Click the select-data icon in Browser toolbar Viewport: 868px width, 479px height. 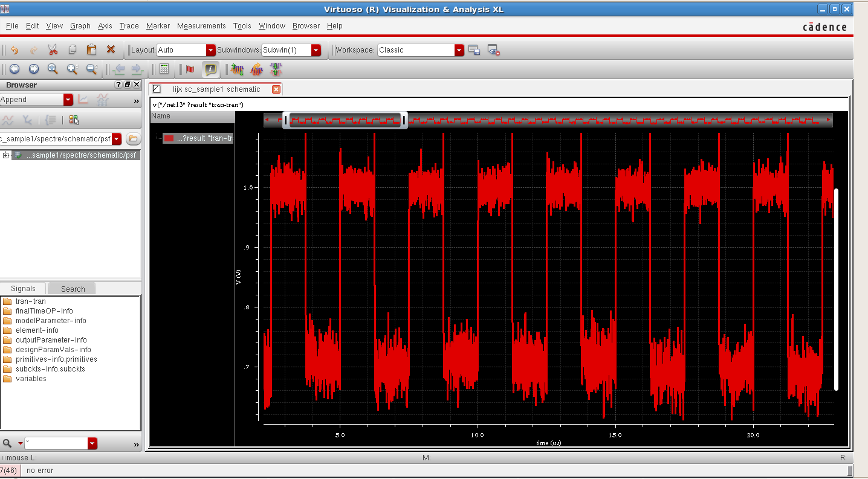(74, 120)
